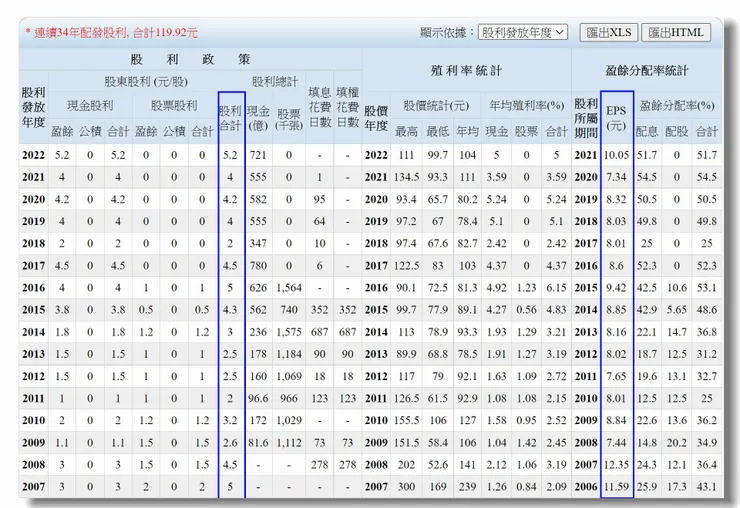This screenshot has height=508, width=740.
Task: Click the 年均殖利率(%) column group header
Action: point(526,106)
